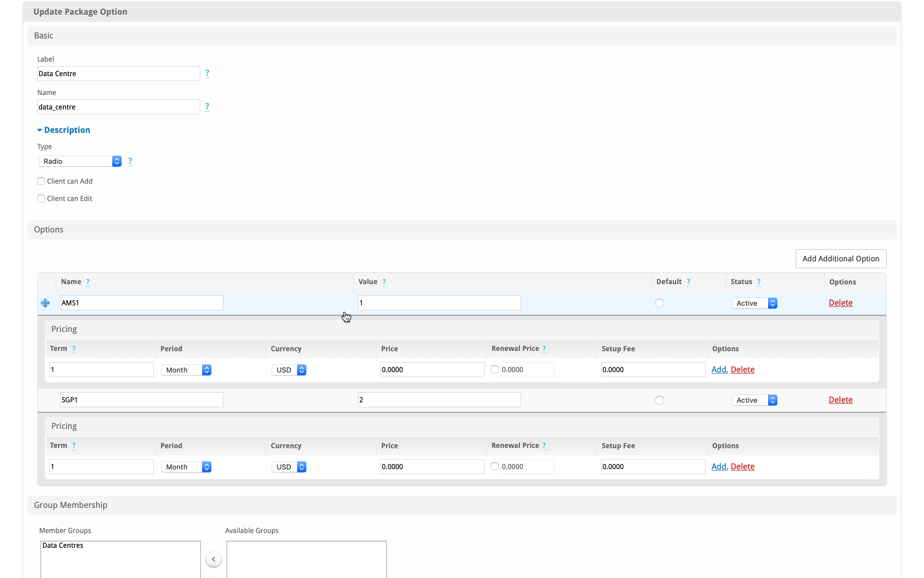Click the help icon beside Options table Name header
Viewport: 924px width, 578px height.
[88, 282]
